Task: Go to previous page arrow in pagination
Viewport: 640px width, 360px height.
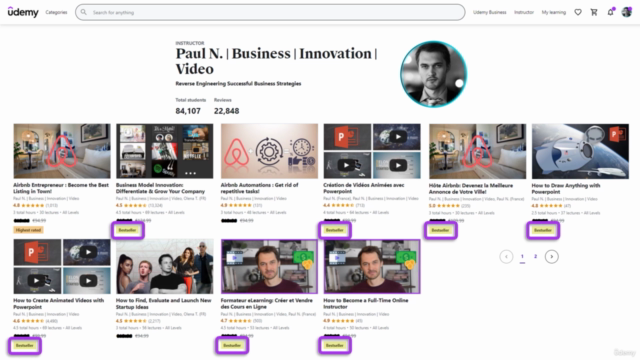Action: click(x=506, y=256)
